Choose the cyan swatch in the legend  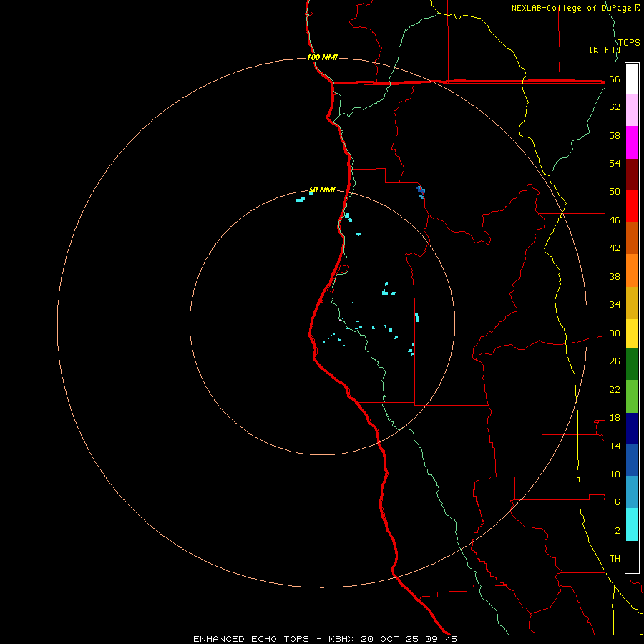[x=632, y=524]
